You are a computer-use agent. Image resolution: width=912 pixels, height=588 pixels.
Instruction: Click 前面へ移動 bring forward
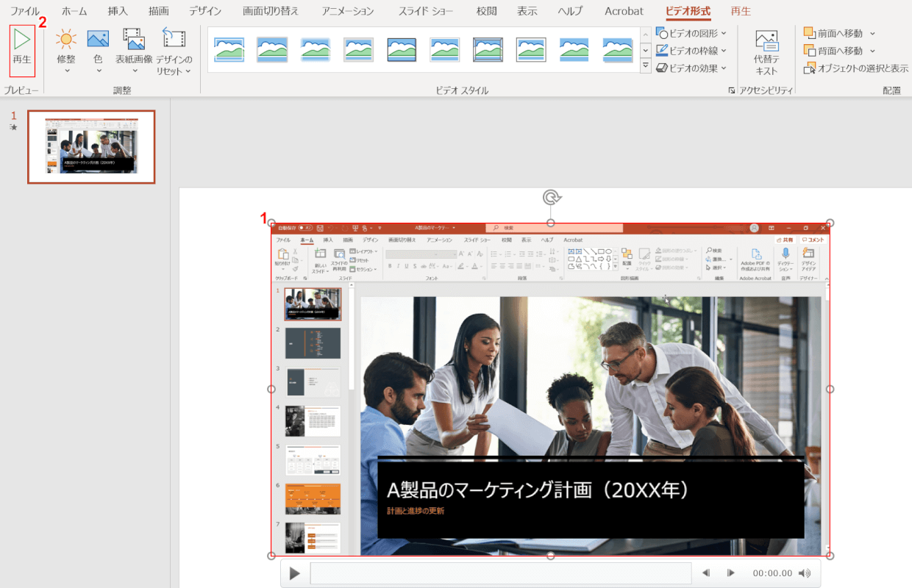[833, 33]
